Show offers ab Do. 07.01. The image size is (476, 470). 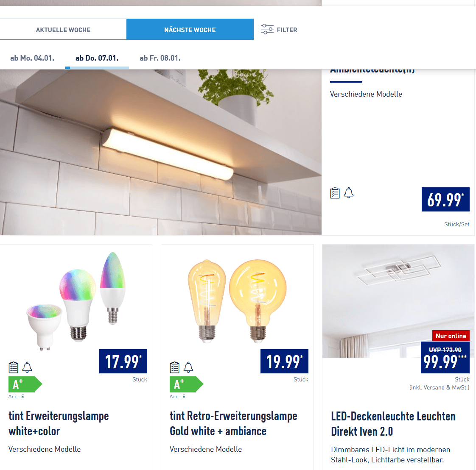click(x=97, y=58)
